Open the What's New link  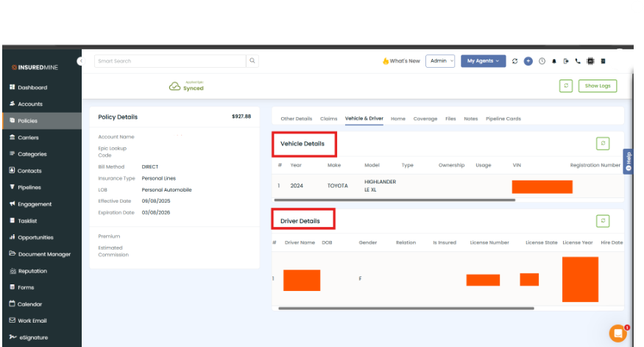[401, 61]
